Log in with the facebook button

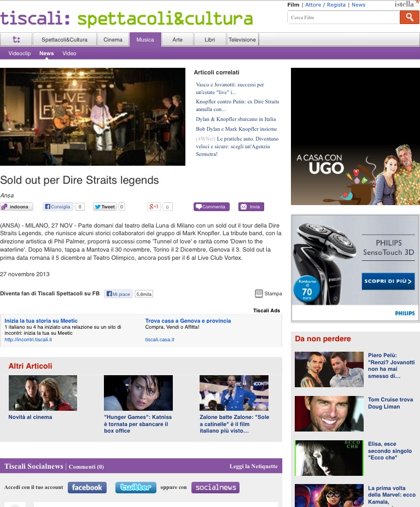tap(87, 488)
